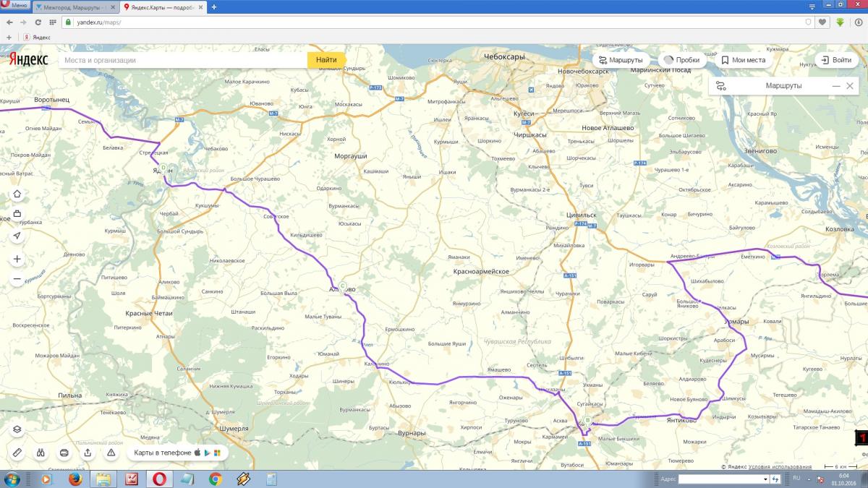Click the Янтиково label on the map
Viewport: 868px width, 488px height.
681,420
